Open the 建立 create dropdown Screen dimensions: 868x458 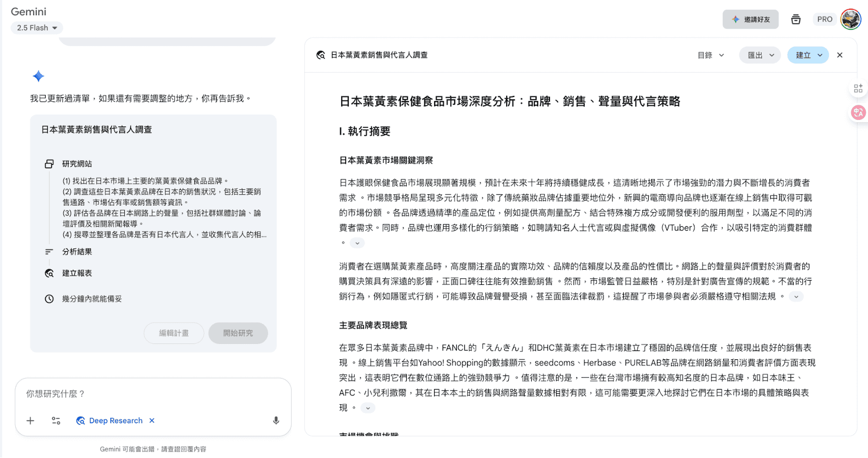point(808,55)
